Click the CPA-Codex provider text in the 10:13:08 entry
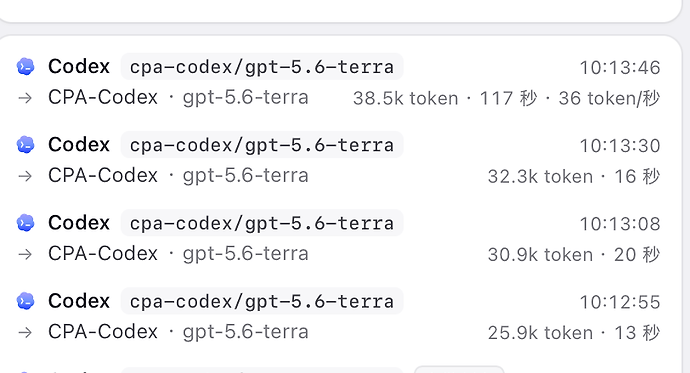Screen dimensions: 690x373 tap(103, 254)
